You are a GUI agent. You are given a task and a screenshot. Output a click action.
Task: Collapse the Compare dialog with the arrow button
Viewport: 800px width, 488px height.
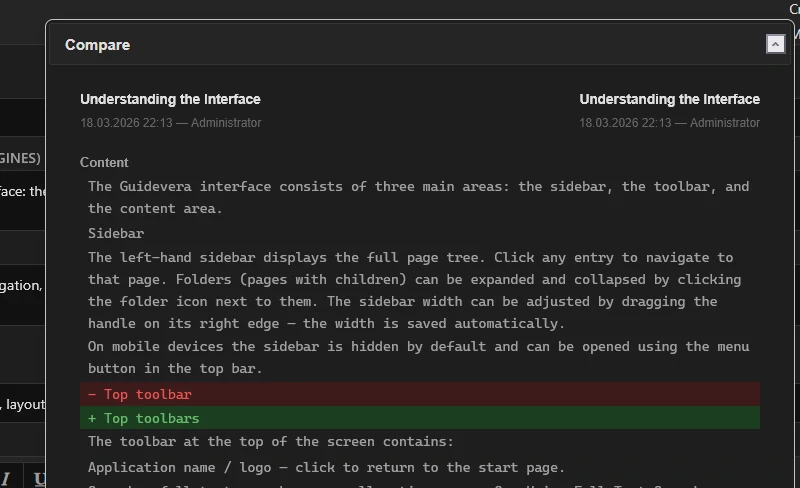pyautogui.click(x=775, y=44)
